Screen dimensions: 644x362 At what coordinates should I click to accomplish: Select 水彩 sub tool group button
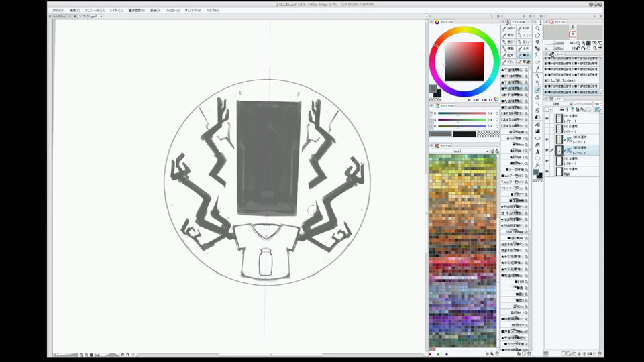coord(524,48)
